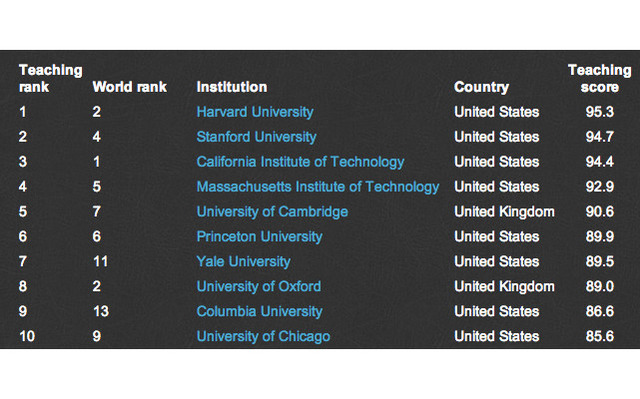The height and width of the screenshot is (399, 640).
Task: Select Harvard's teaching score 95.3
Action: pyautogui.click(x=600, y=112)
